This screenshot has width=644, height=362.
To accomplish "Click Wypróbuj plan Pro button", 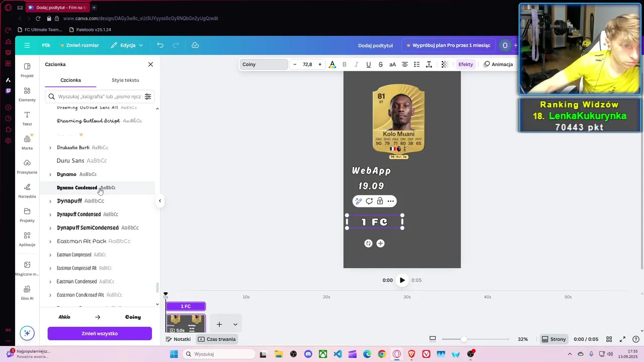I will tap(448, 45).
